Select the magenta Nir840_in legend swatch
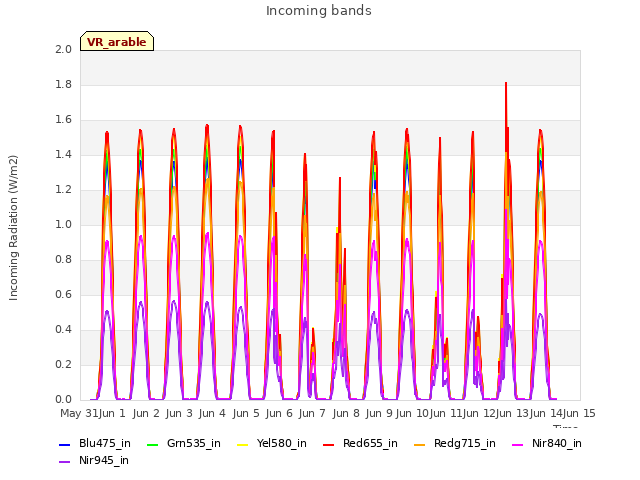 tap(517, 444)
